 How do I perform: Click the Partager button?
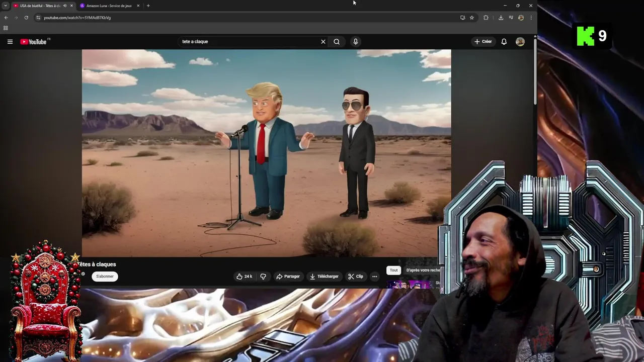(x=288, y=277)
